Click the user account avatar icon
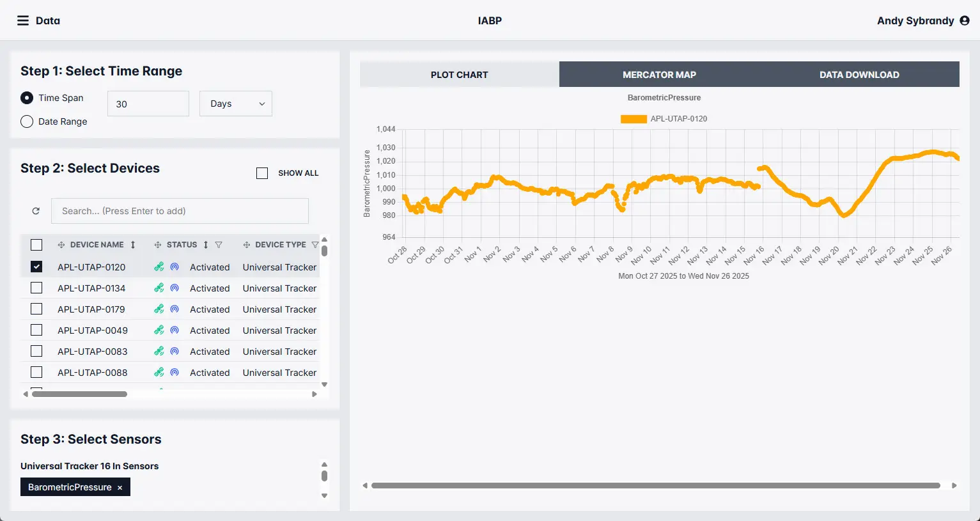Viewport: 980px width, 521px height. 965,20
